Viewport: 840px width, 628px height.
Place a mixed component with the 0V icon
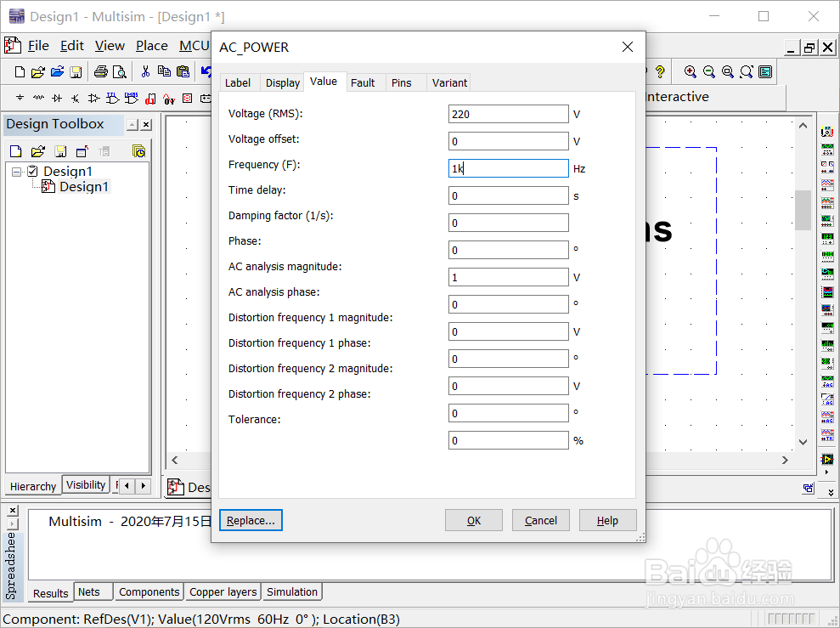coord(169,99)
